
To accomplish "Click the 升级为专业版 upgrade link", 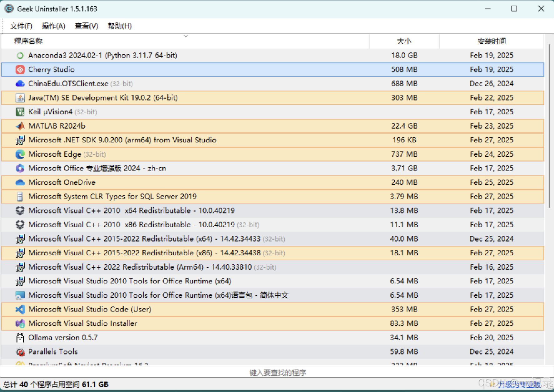I will [519, 384].
